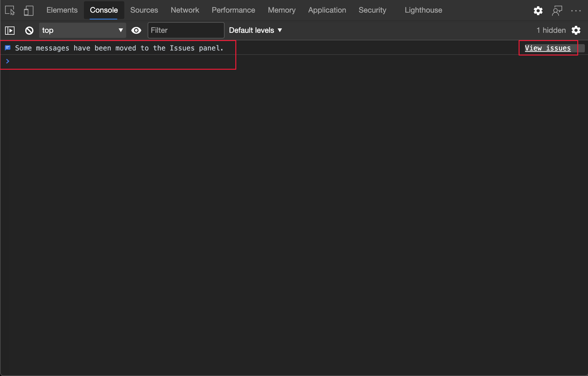The height and width of the screenshot is (376, 588).
Task: Open the Default levels dropdown
Action: (255, 30)
